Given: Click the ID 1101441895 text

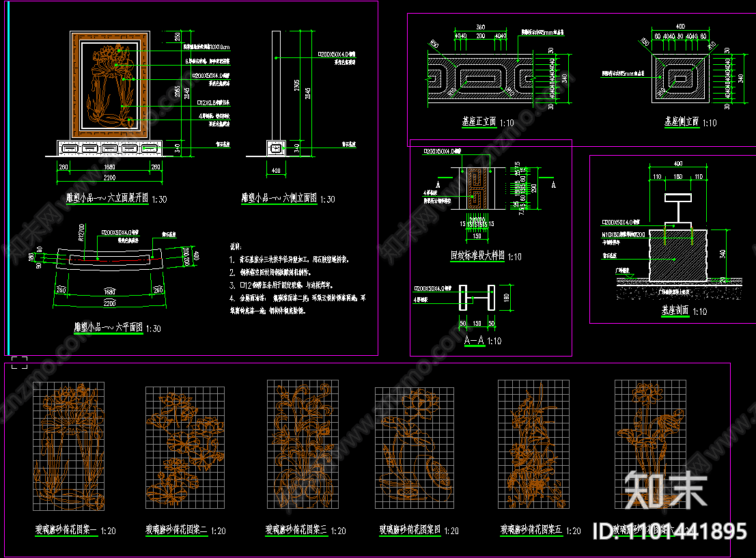Looking at the screenshot, I should pos(669,531).
